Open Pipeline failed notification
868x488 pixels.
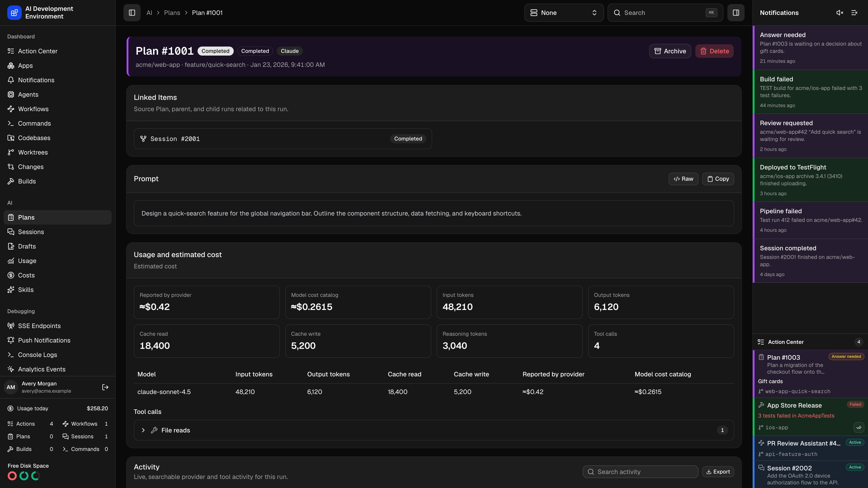pyautogui.click(x=810, y=221)
